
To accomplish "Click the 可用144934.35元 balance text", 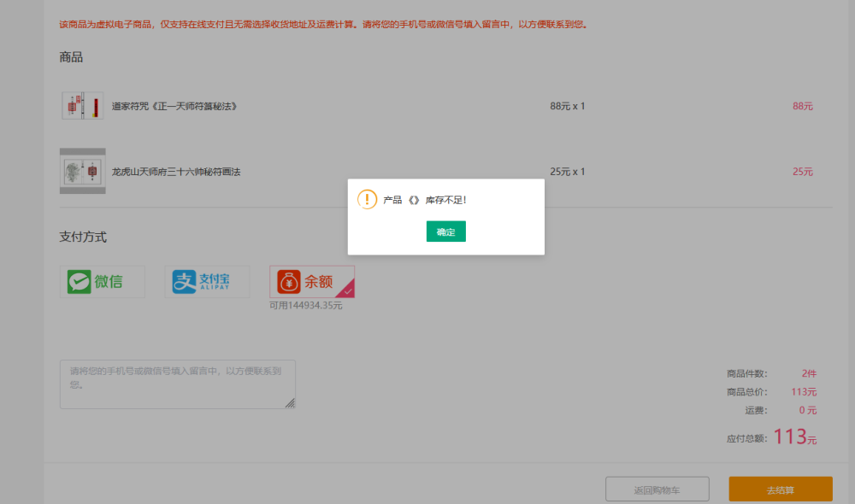I will tap(306, 306).
